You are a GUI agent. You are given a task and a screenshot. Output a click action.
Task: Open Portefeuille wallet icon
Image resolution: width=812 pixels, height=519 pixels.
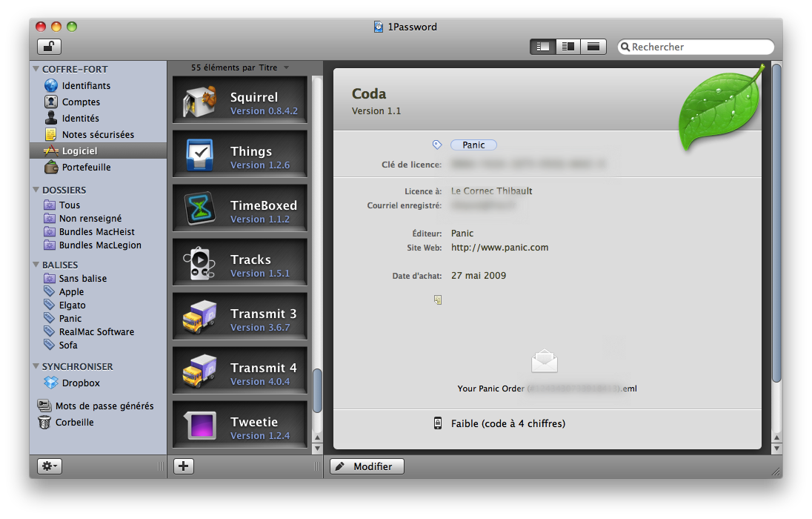(50, 167)
